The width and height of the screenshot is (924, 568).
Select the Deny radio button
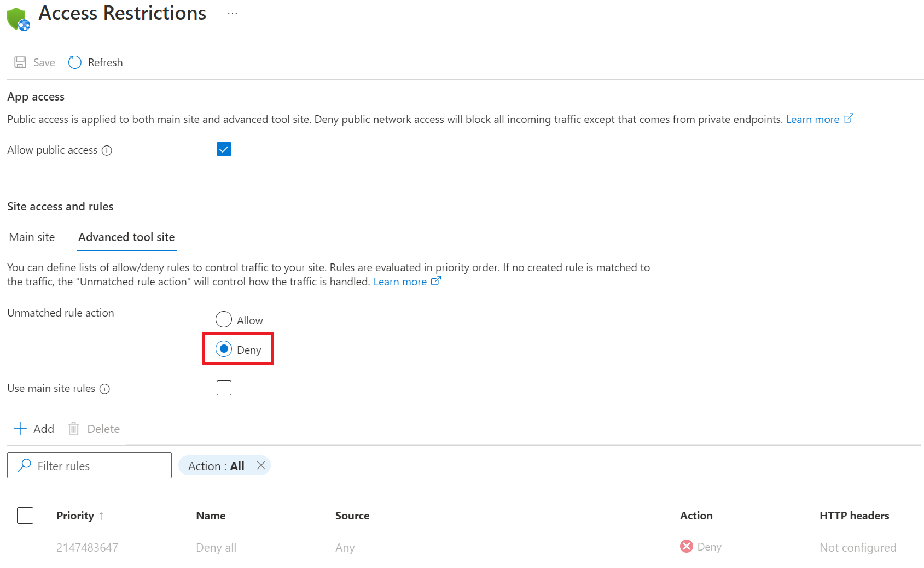(224, 349)
